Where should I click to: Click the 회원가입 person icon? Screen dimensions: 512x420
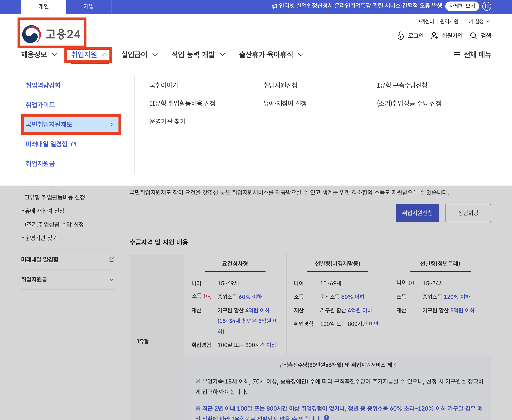(x=434, y=36)
